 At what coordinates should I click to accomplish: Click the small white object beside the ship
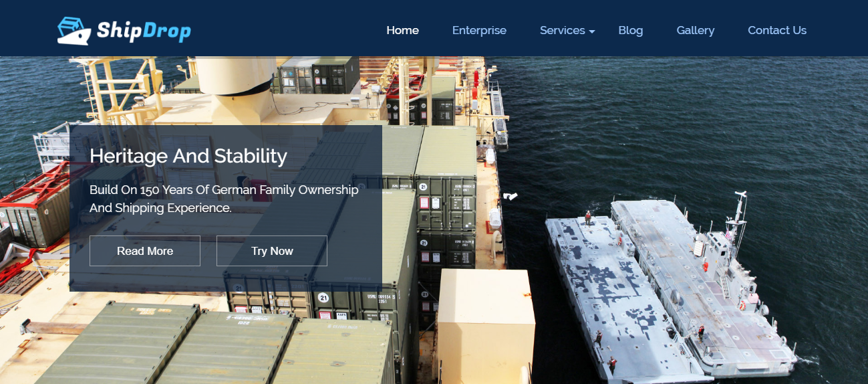pos(511,196)
